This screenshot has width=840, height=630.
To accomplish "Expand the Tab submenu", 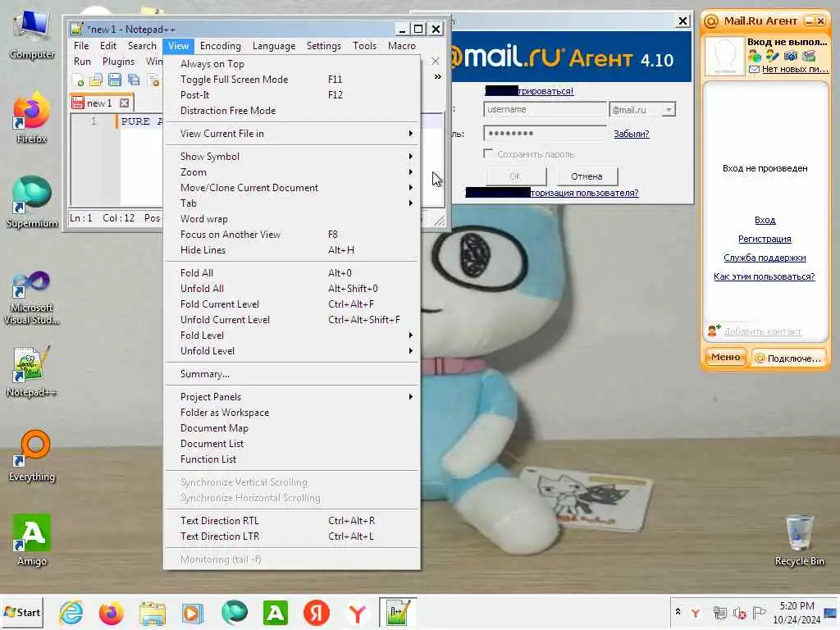I will [291, 203].
